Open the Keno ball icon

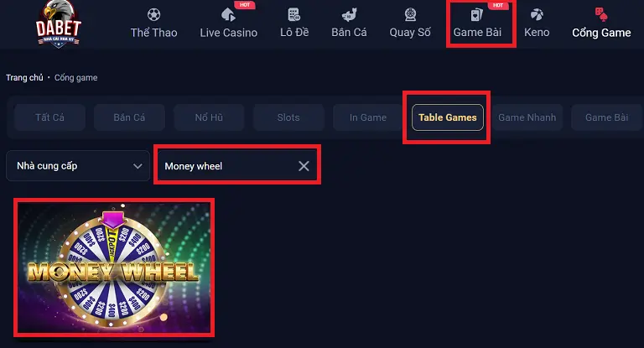pos(537,15)
